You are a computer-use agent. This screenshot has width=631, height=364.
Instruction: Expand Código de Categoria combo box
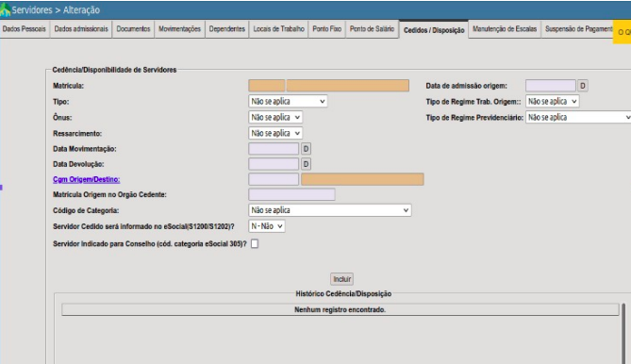click(329, 210)
